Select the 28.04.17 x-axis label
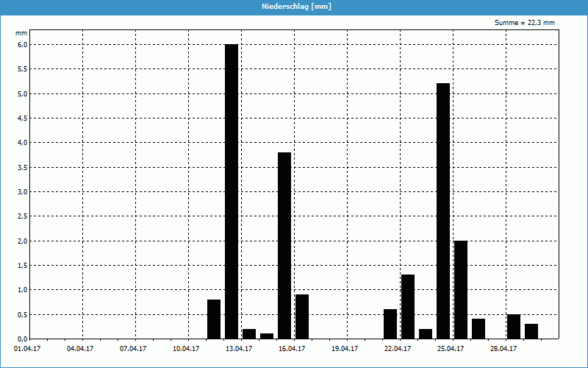588x368 pixels. pos(505,349)
